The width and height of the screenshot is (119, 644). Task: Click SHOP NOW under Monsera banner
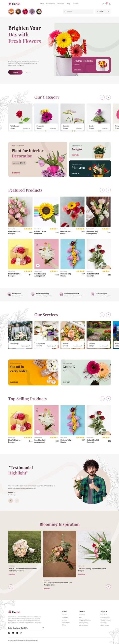point(75,174)
